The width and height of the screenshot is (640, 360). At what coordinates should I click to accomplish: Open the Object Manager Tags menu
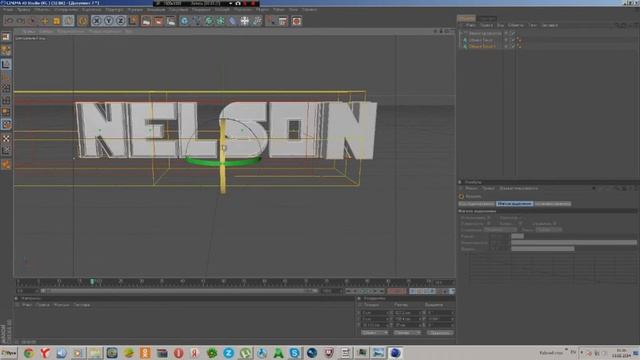point(532,25)
